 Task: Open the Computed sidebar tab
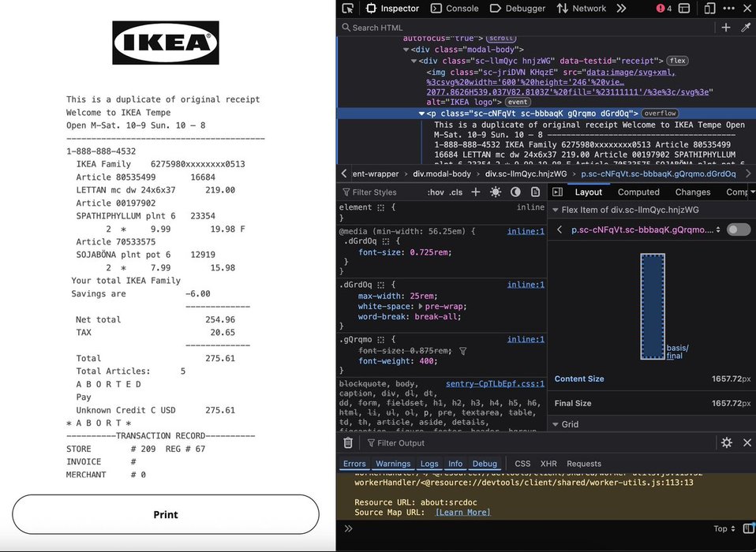point(638,192)
